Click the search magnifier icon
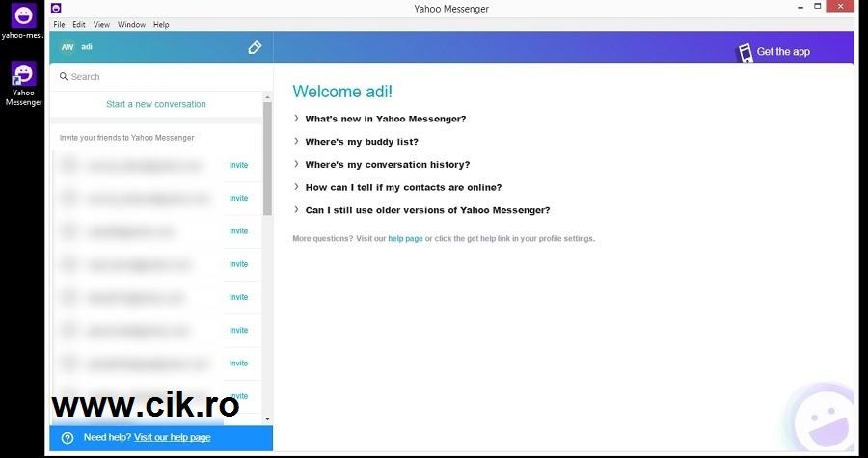This screenshot has height=458, width=868. coord(64,77)
